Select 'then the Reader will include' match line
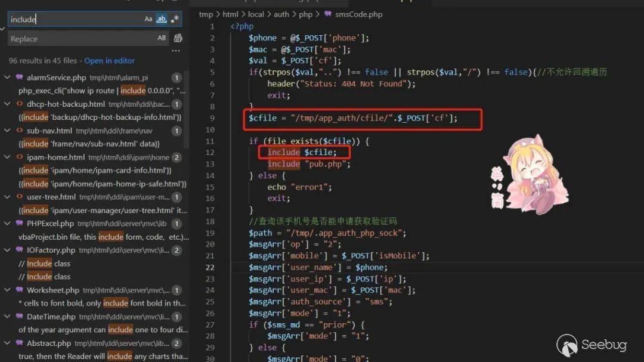This screenshot has height=362, width=644. [x=103, y=356]
